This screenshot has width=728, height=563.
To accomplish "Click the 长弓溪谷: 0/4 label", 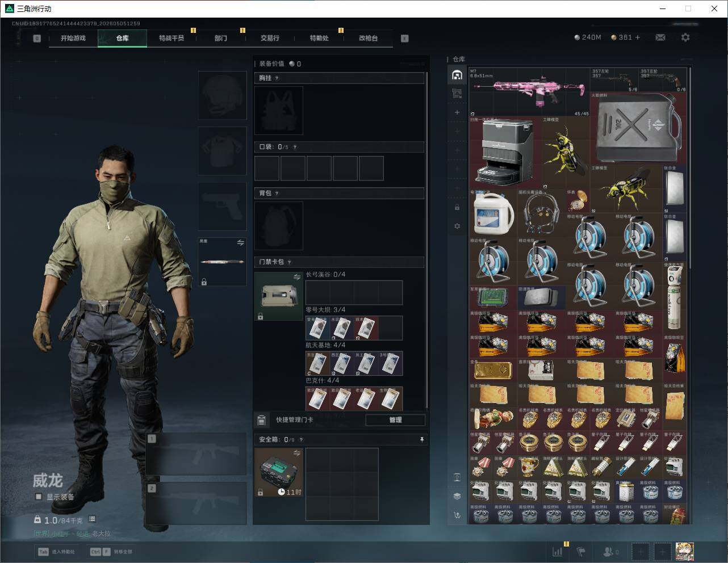I will point(325,275).
